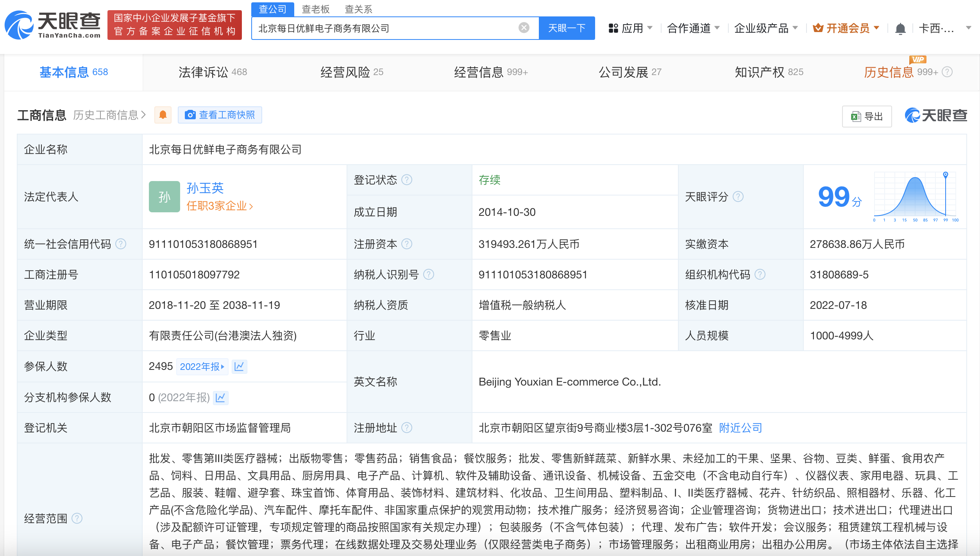Open help icon beside 注册资本

coord(407,244)
